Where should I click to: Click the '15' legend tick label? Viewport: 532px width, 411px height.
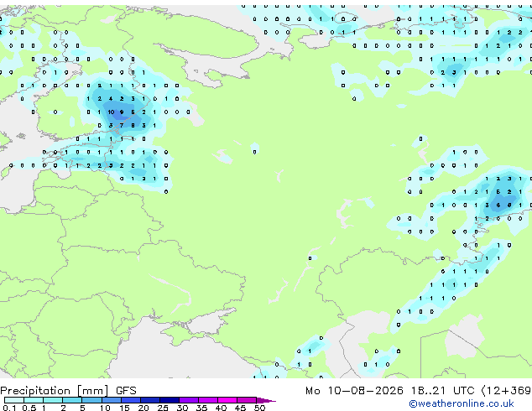(124, 408)
